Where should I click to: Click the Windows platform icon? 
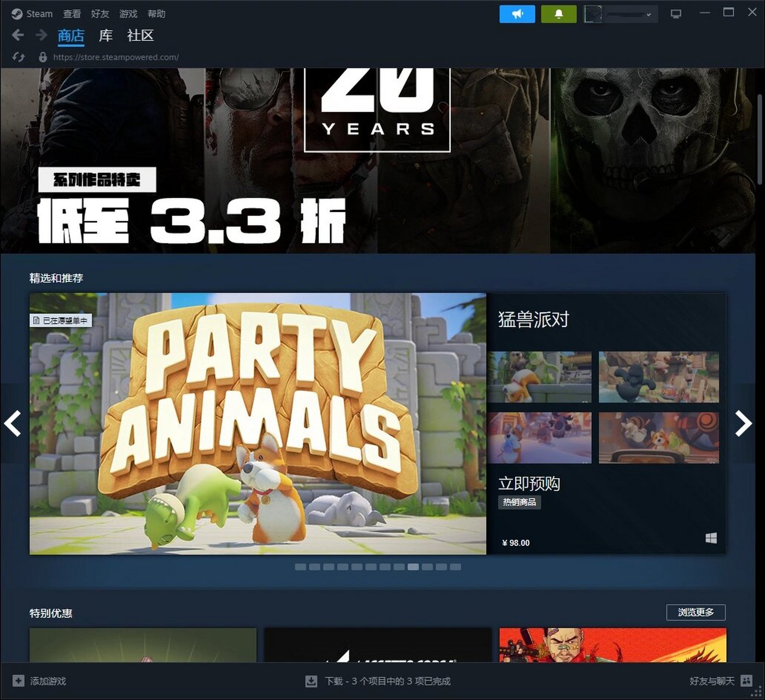click(x=711, y=539)
